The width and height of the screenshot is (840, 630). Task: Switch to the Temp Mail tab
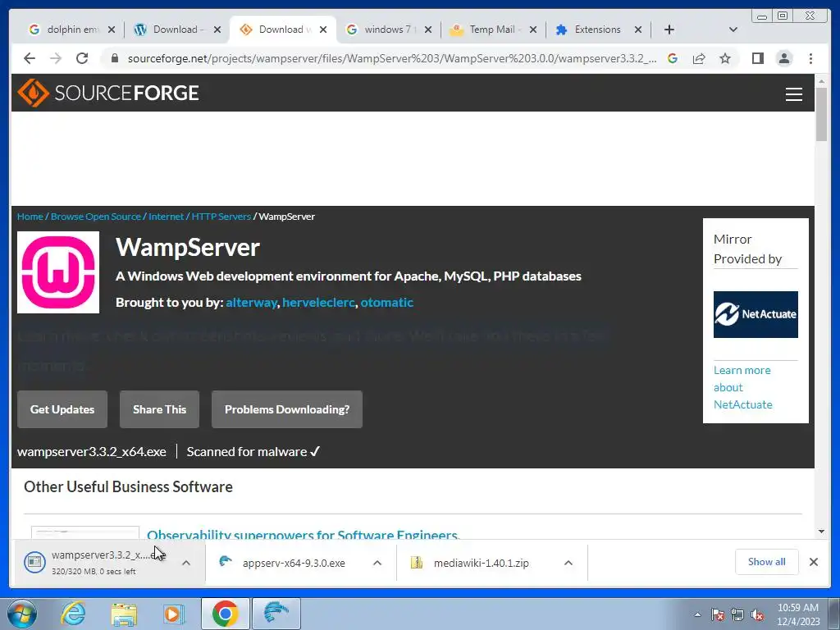click(493, 30)
